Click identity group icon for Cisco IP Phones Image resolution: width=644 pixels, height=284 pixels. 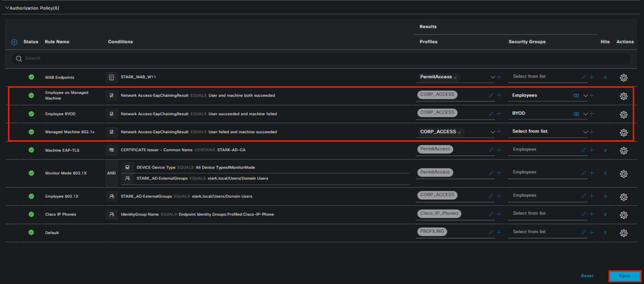[x=111, y=214]
